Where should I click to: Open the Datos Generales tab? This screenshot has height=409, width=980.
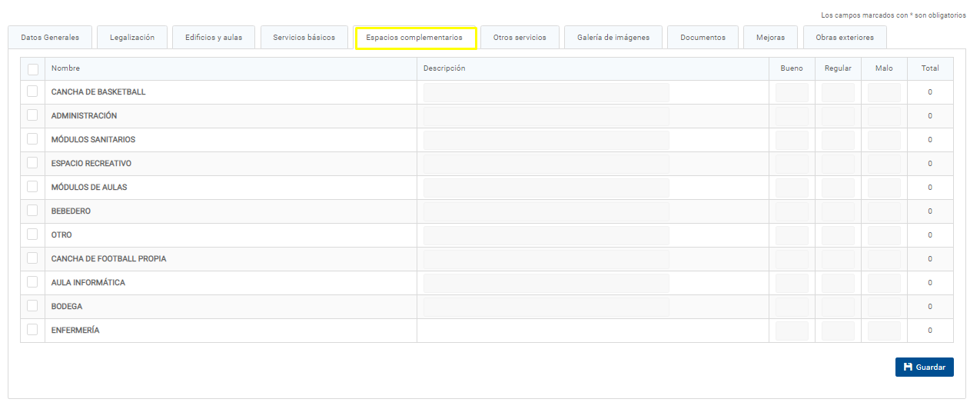[x=50, y=38]
